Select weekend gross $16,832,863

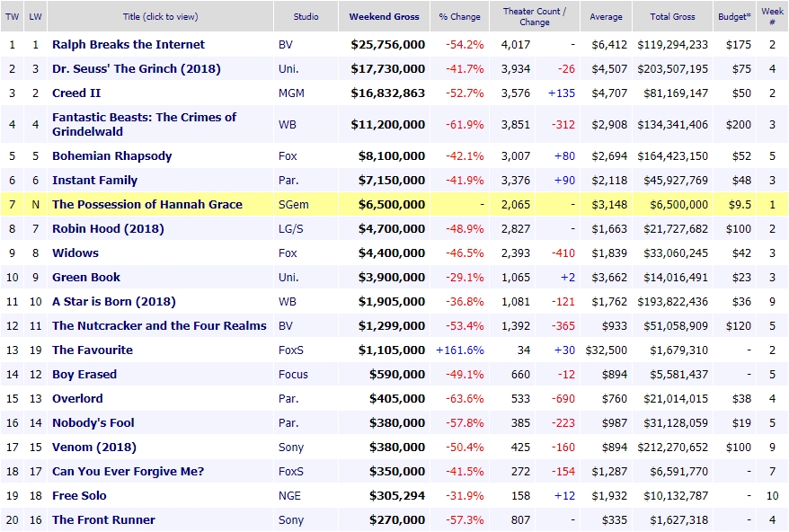pyautogui.click(x=388, y=93)
